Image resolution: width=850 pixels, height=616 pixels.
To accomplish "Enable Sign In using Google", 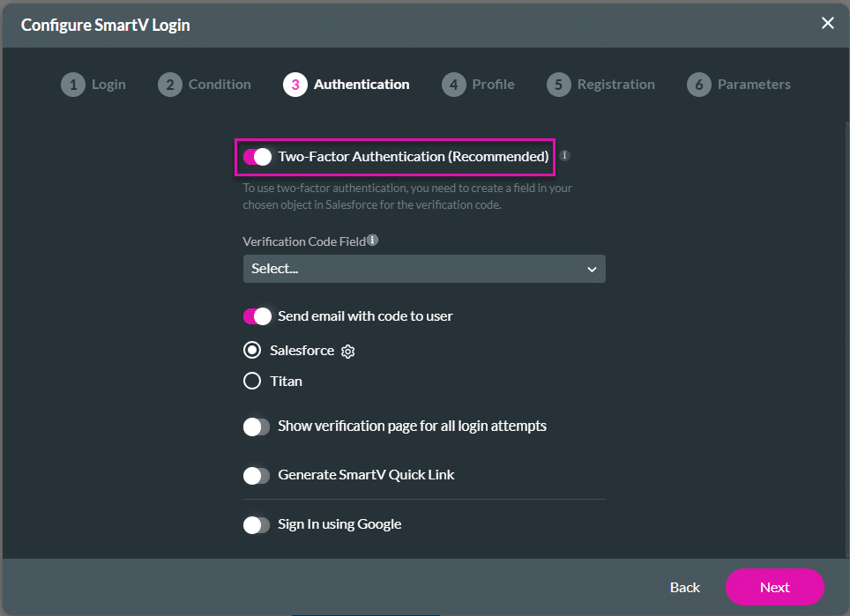I will click(x=257, y=524).
